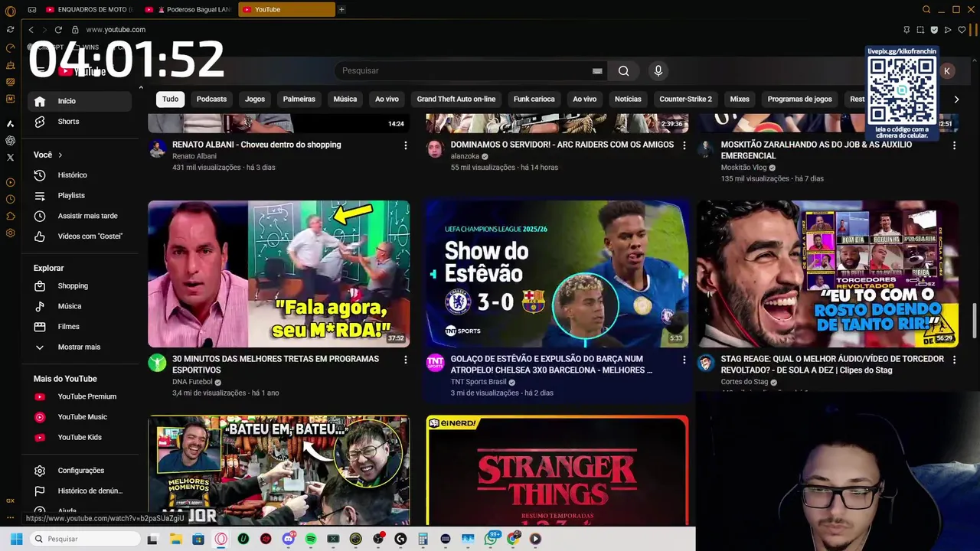Select the Counter-Strike 2 filter chip

pos(685,99)
